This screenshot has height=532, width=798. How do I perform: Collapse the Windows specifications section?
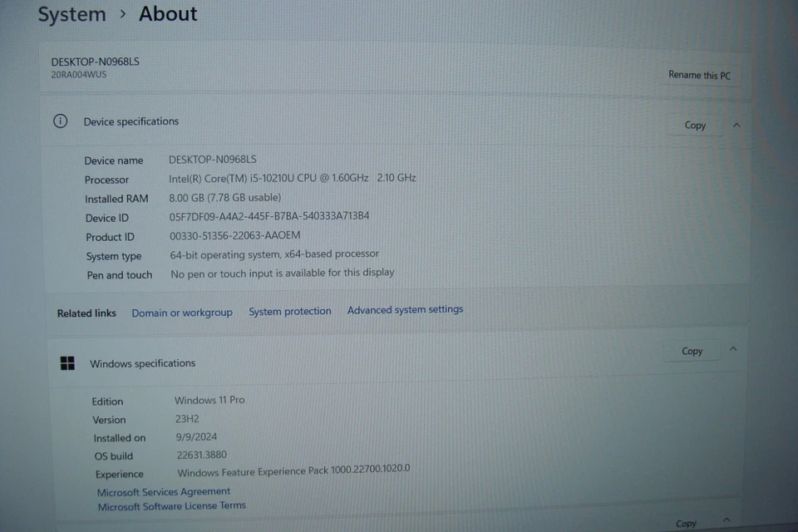(733, 349)
